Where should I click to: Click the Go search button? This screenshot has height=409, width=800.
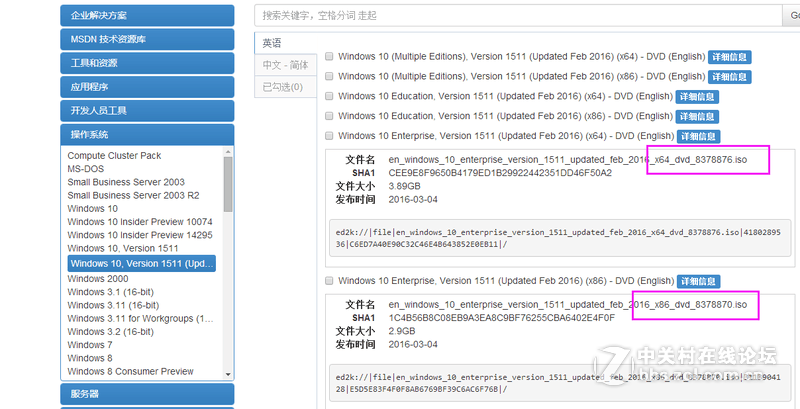tap(792, 16)
